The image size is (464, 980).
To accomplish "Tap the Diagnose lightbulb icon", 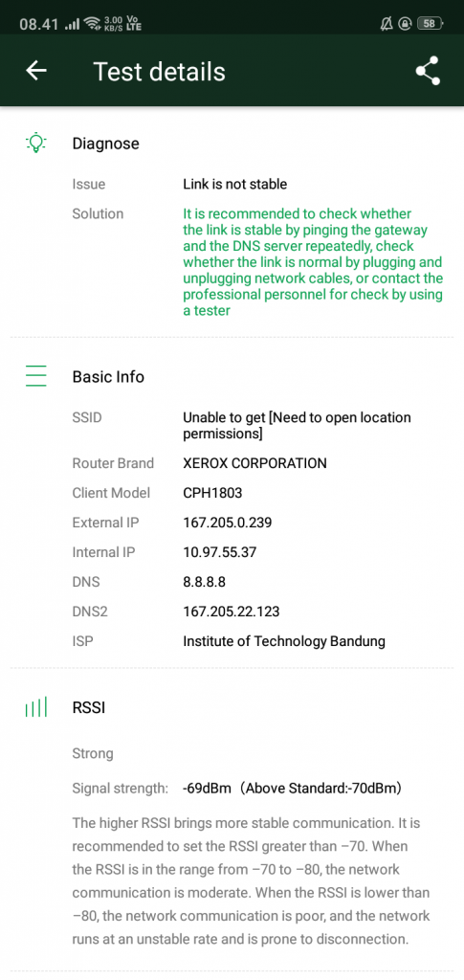I will 36,144.
